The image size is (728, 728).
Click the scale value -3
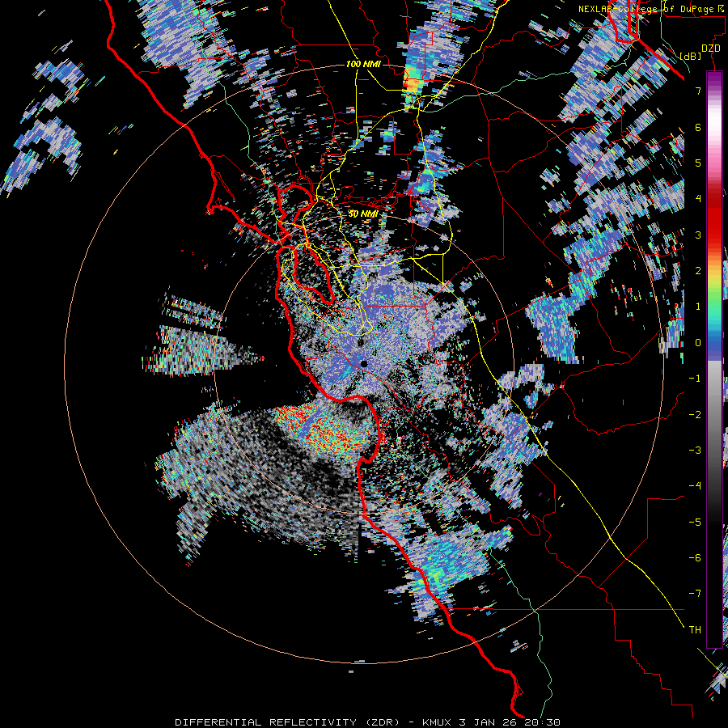(695, 451)
